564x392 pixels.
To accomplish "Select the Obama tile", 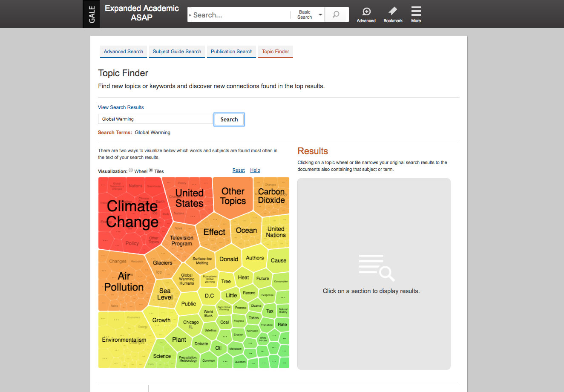I will point(256,306).
